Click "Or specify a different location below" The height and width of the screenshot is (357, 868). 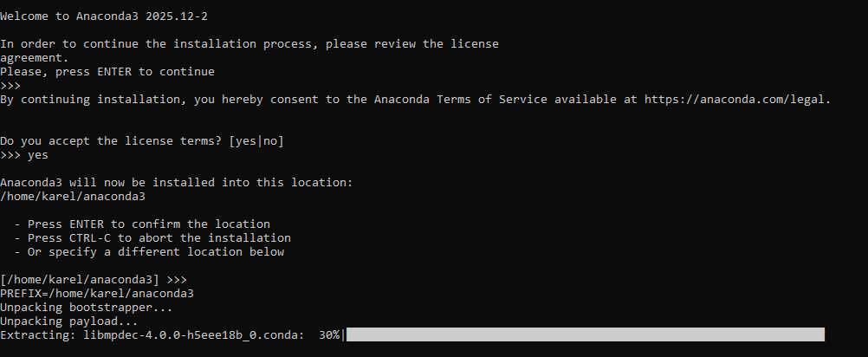point(156,252)
